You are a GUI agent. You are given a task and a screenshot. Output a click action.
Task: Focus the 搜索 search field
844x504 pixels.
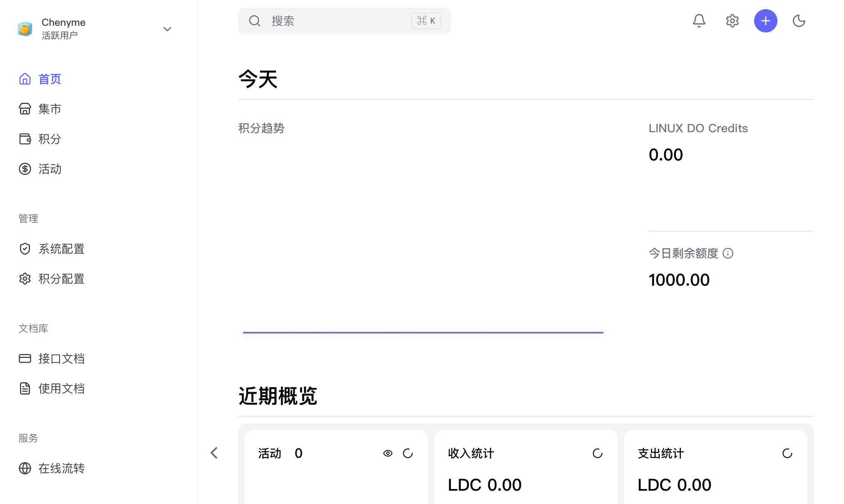coord(344,21)
